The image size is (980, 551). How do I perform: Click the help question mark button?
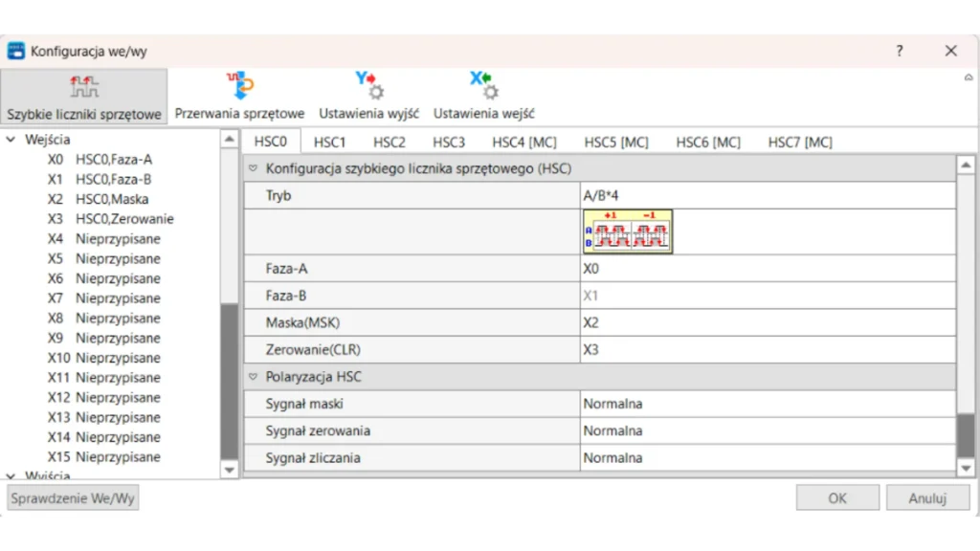coord(900,51)
